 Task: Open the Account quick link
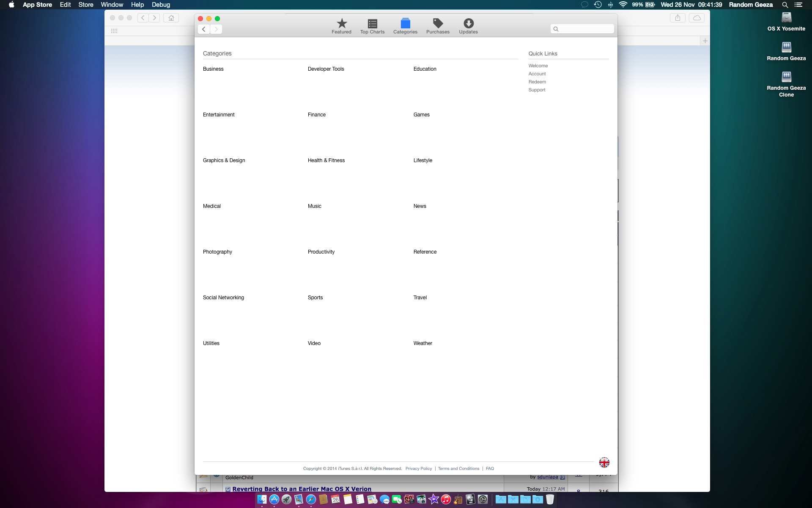click(537, 74)
